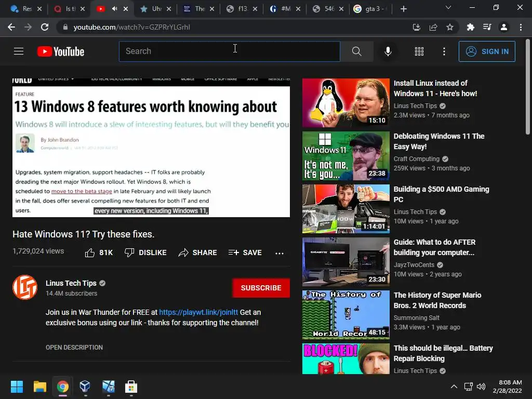Open Chrome three-dot menu
This screenshot has height=399, width=532.
(521, 27)
